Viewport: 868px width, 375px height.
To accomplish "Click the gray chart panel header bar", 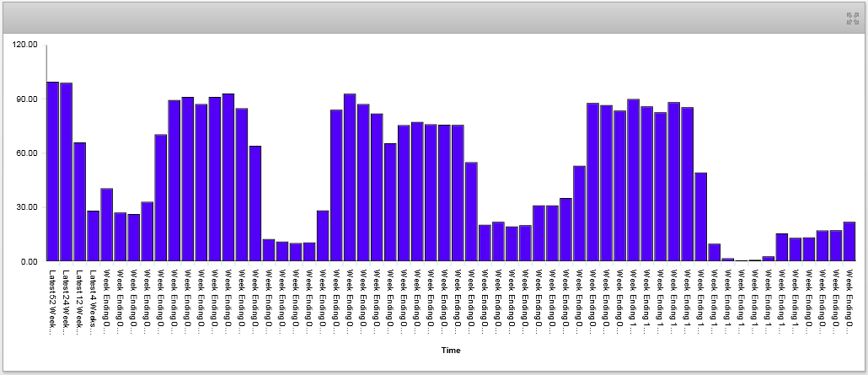I will click(x=421, y=19).
